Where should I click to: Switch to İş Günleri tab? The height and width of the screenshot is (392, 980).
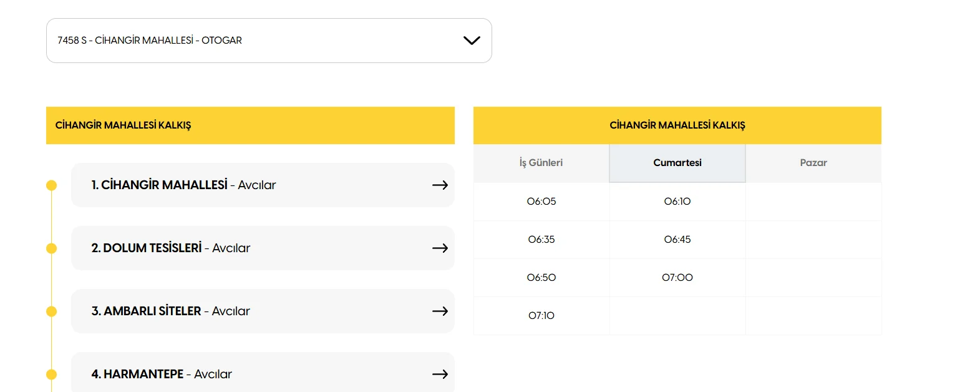tap(541, 163)
